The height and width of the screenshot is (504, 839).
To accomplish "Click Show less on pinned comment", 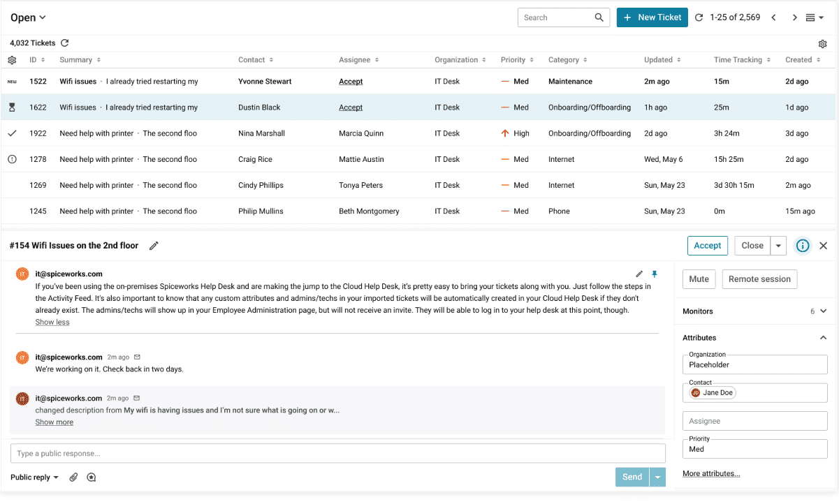I will click(x=52, y=323).
